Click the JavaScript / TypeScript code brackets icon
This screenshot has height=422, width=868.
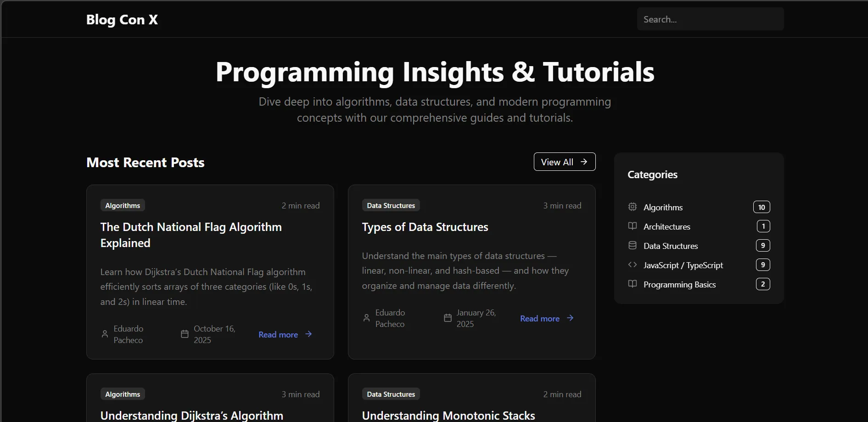click(x=632, y=265)
